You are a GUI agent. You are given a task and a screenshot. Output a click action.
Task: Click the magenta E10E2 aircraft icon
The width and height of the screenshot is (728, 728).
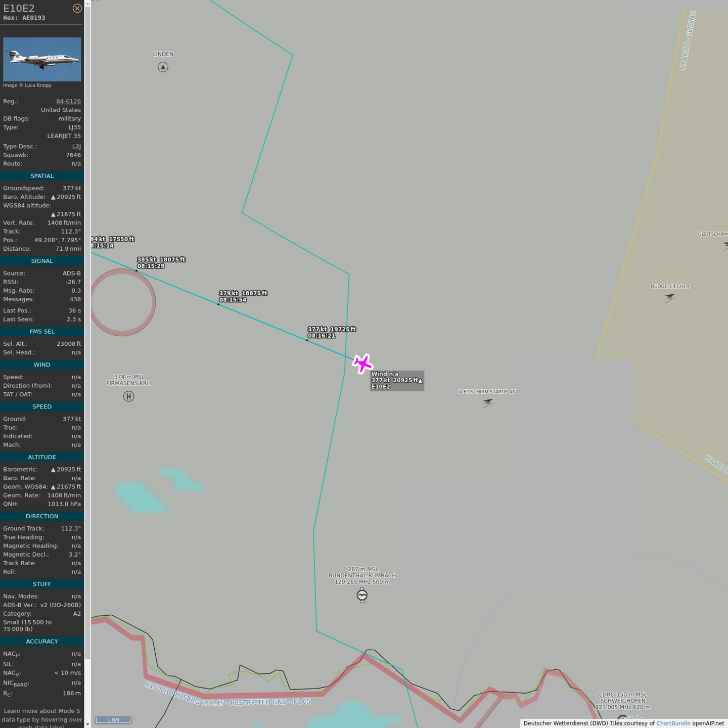pos(362,363)
